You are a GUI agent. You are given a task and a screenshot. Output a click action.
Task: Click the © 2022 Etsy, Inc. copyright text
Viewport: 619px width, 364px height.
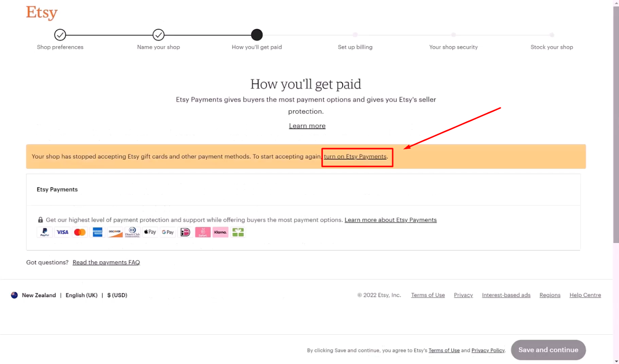pos(379,295)
